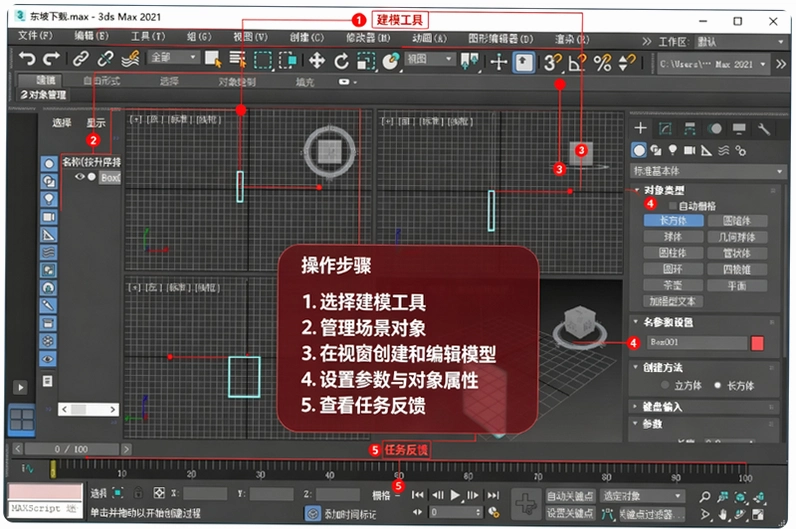Image resolution: width=796 pixels, height=529 pixels.
Task: Click the Go to End playback button
Action: coord(493,495)
